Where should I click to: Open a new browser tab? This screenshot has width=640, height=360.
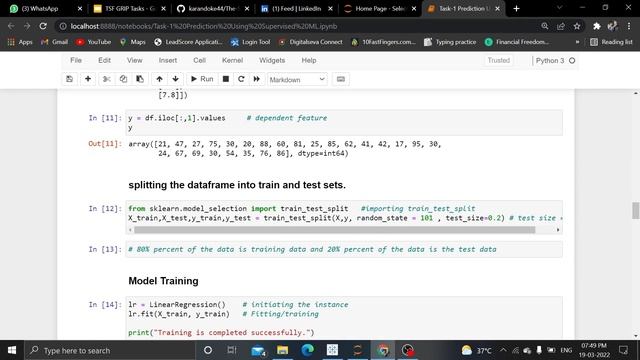[516, 9]
